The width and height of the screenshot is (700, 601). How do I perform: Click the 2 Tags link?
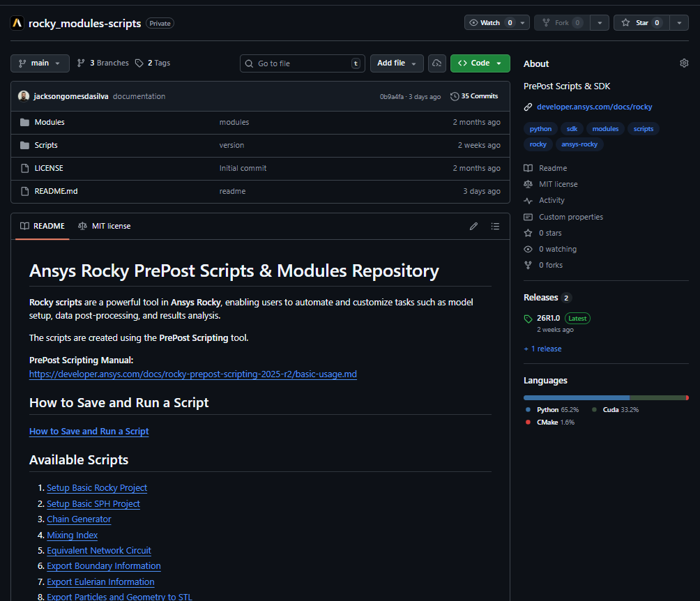point(153,63)
